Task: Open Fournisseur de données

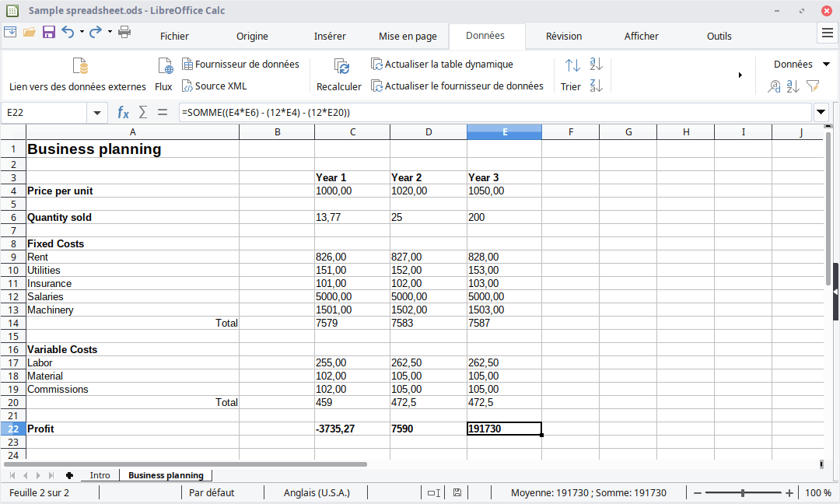Action: (240, 65)
